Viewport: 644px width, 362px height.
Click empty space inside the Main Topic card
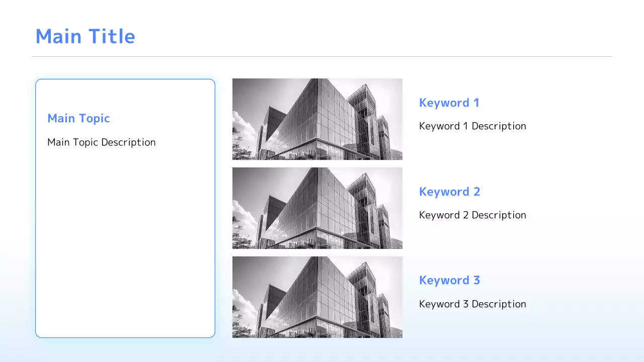pyautogui.click(x=125, y=241)
